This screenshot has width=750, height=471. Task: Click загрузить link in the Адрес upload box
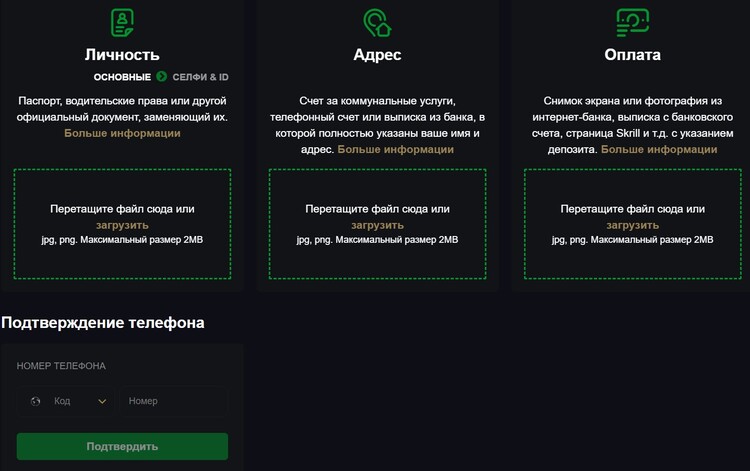[377, 225]
